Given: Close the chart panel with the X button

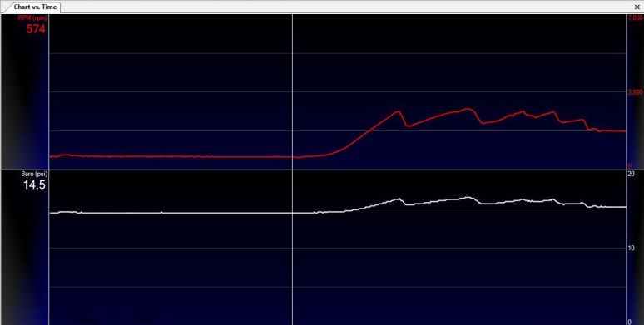Looking at the screenshot, I should (637, 7).
